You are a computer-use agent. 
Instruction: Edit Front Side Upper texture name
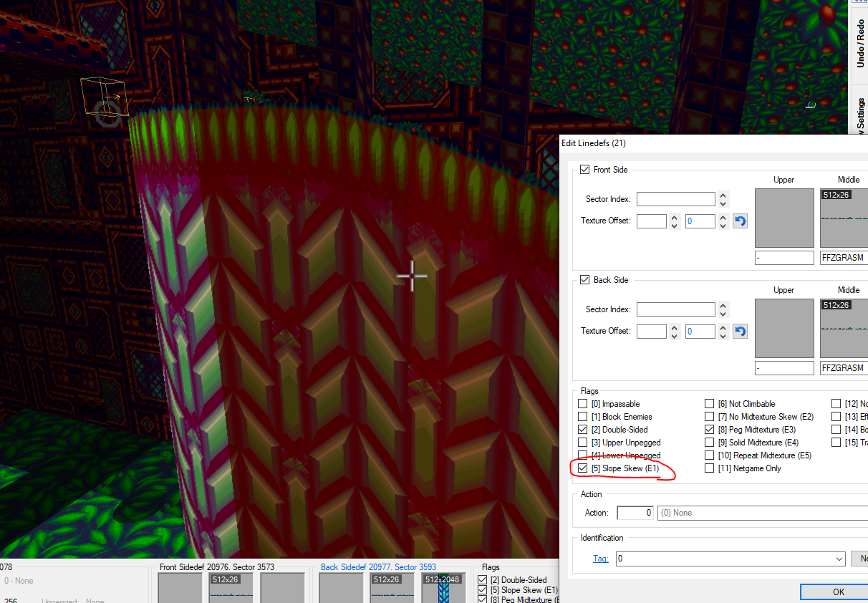tap(784, 257)
